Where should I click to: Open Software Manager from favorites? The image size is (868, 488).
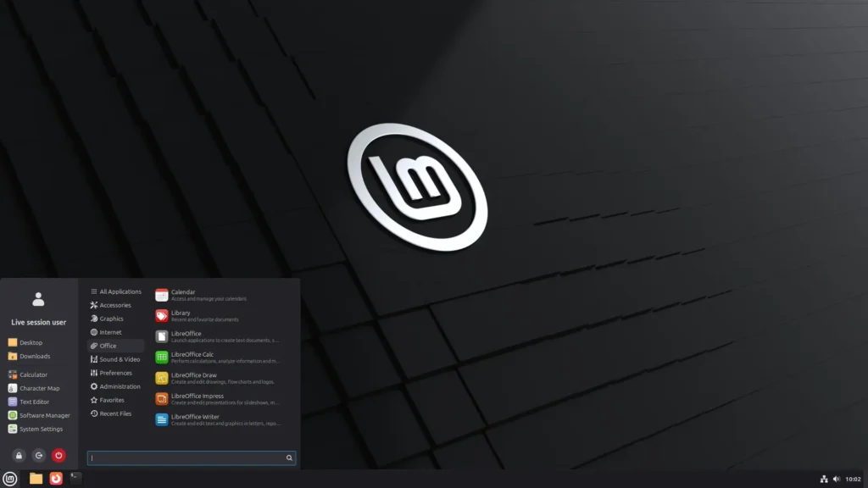tap(44, 415)
